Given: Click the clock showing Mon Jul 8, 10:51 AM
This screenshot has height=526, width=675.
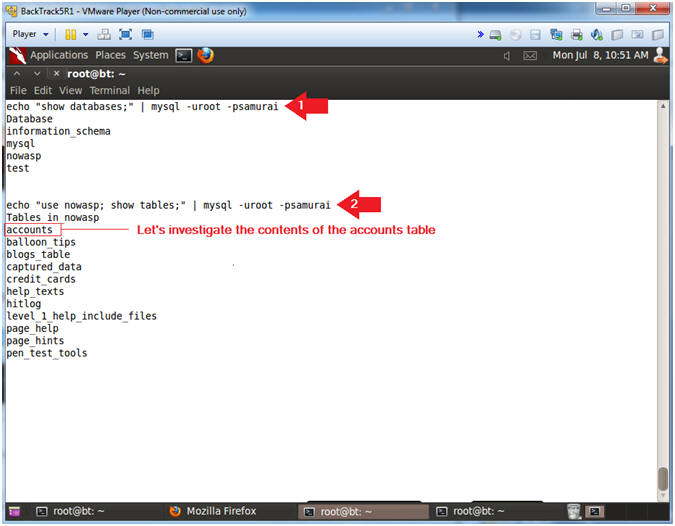Looking at the screenshot, I should coord(600,55).
